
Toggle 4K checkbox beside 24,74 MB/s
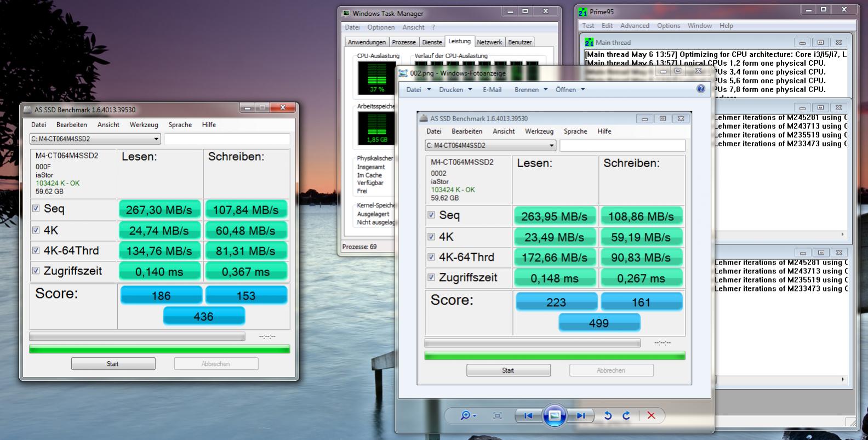coord(36,230)
